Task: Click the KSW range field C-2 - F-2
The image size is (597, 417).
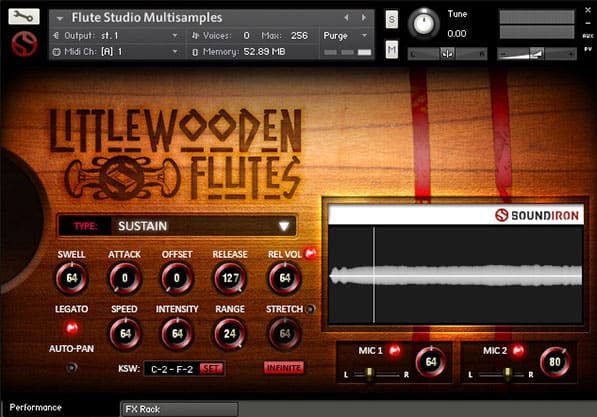Action: coord(172,369)
